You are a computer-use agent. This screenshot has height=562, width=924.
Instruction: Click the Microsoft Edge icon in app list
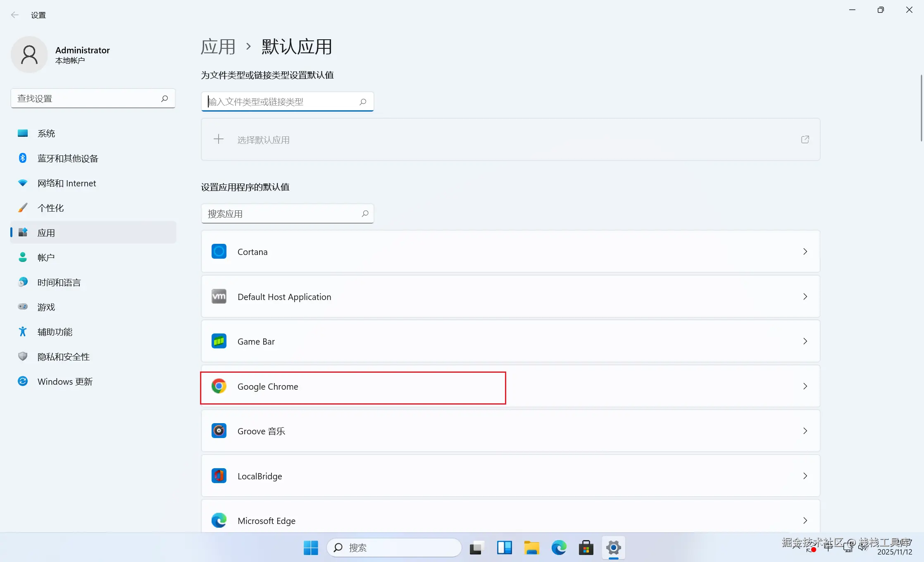[x=219, y=520]
